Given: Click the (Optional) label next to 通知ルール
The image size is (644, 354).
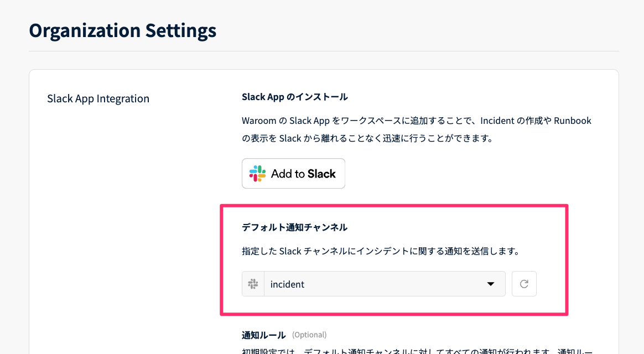Looking at the screenshot, I should (309, 335).
